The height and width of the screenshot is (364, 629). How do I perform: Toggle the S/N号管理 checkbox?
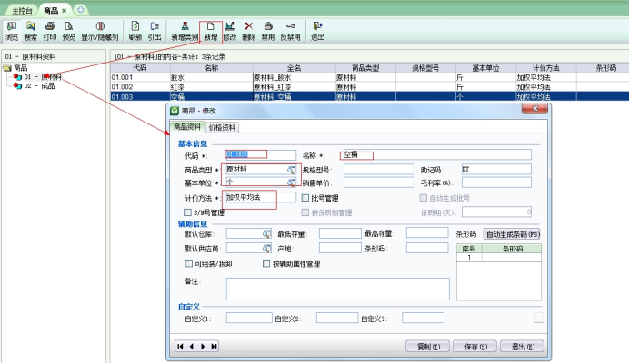(188, 212)
